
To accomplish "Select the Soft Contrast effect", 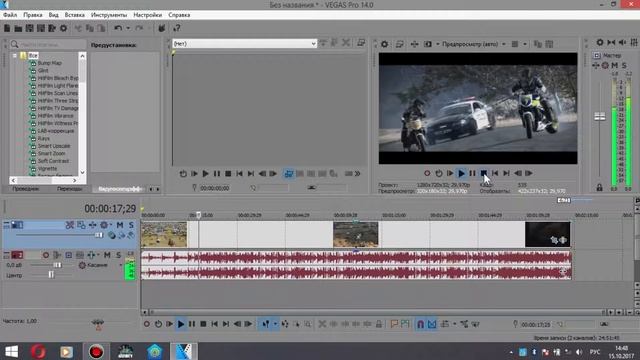I will coord(53,161).
